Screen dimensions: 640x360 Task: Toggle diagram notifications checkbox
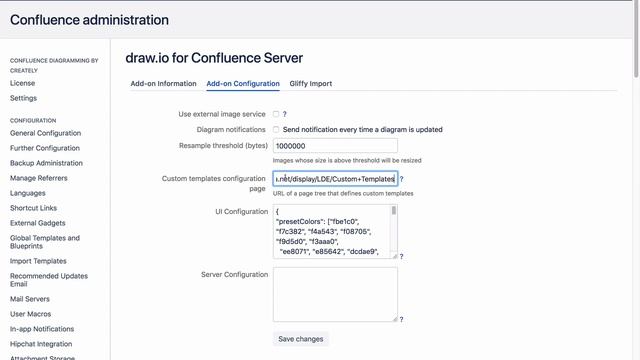(276, 129)
